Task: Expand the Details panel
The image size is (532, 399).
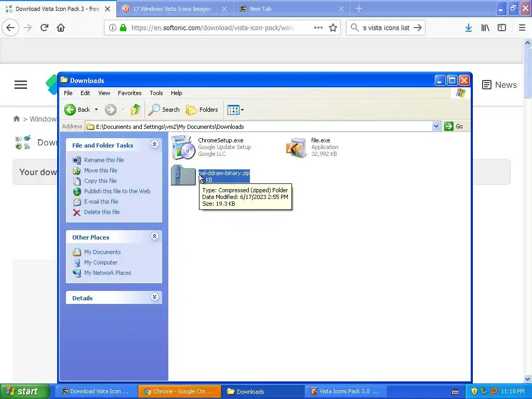Action: (154, 297)
